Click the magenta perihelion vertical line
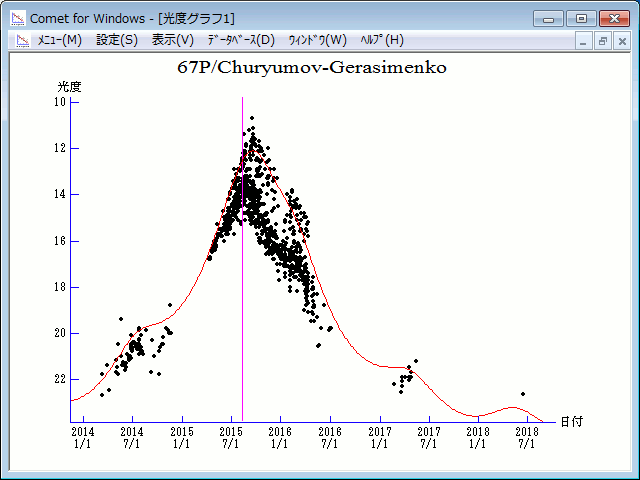The image size is (640, 480). pos(242,259)
